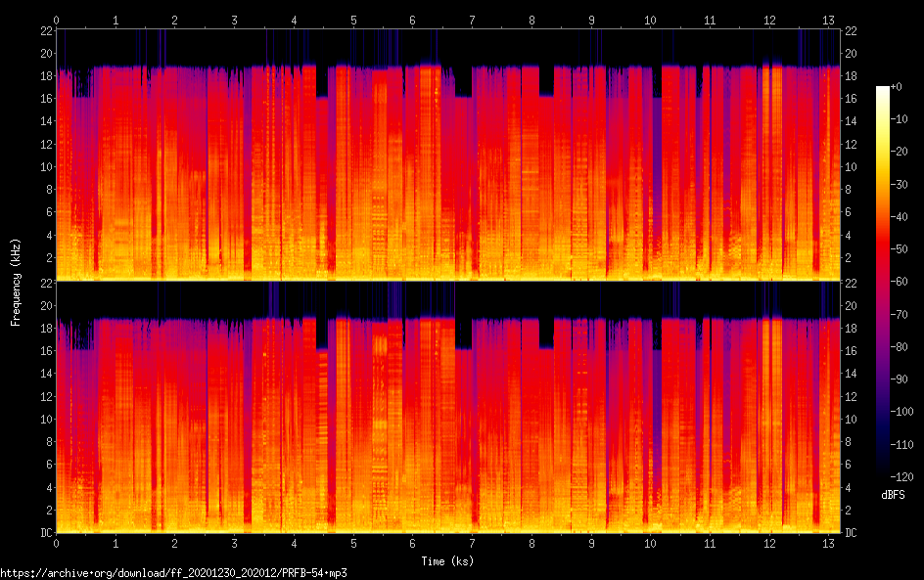
Task: Click the "-90" label on the dBFS scale
Action: click(899, 379)
